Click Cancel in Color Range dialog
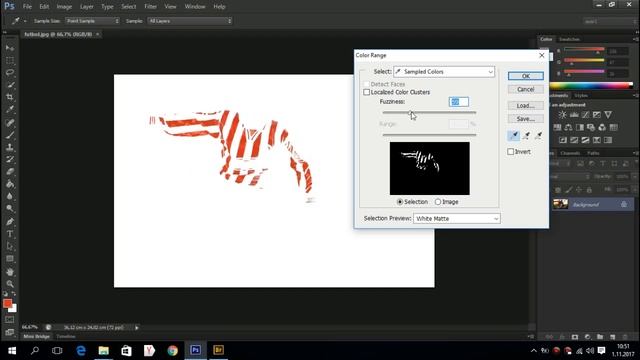This screenshot has width=640, height=360. (526, 89)
